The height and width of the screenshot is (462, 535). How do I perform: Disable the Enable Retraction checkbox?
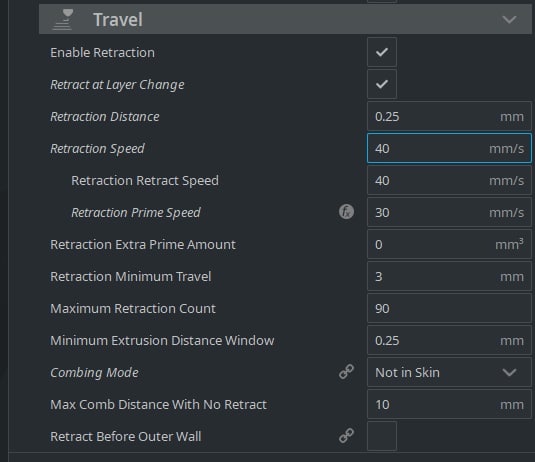(x=382, y=52)
